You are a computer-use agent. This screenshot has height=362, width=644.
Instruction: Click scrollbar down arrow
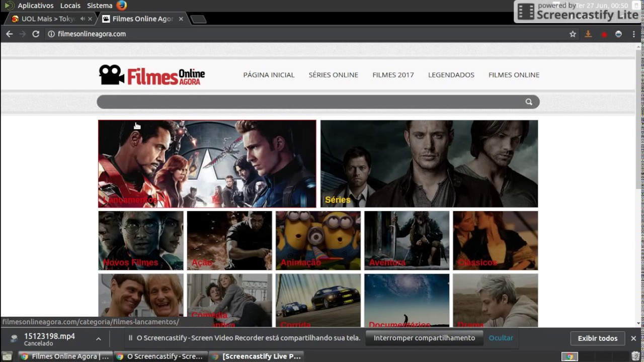click(639, 323)
